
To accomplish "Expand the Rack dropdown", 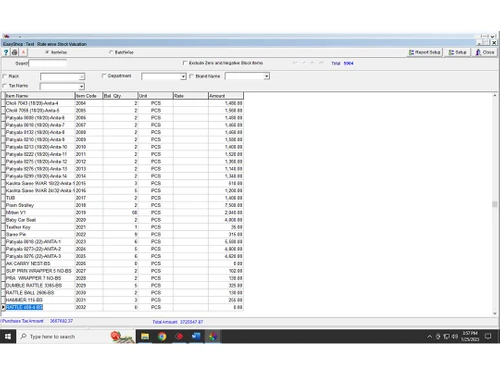I will tap(82, 77).
